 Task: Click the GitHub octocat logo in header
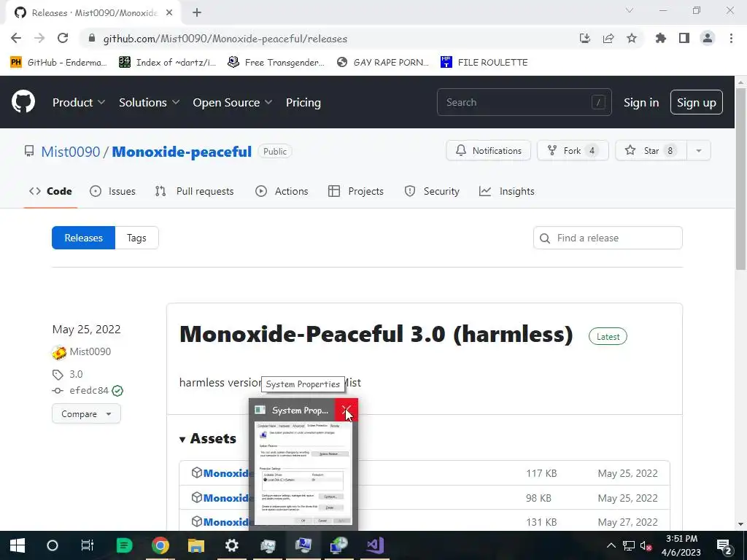(x=23, y=101)
